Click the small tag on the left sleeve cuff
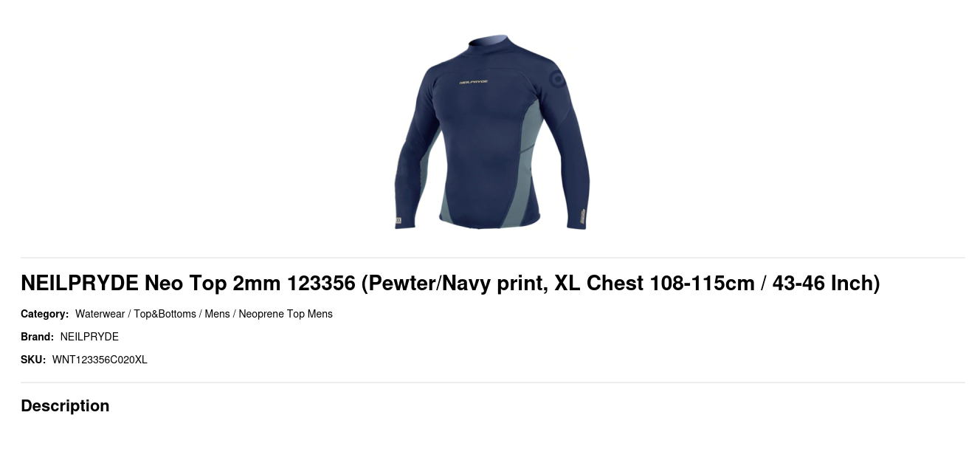 (398, 220)
